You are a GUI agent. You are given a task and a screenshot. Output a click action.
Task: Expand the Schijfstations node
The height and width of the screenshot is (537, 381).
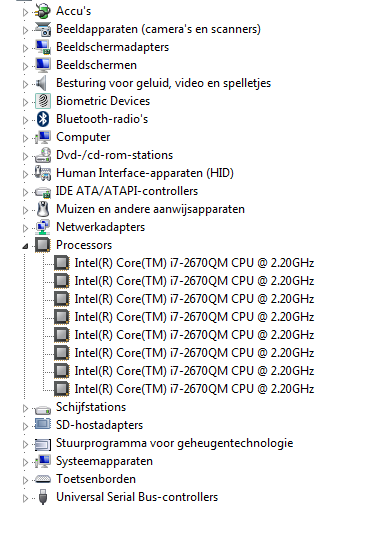click(x=25, y=408)
